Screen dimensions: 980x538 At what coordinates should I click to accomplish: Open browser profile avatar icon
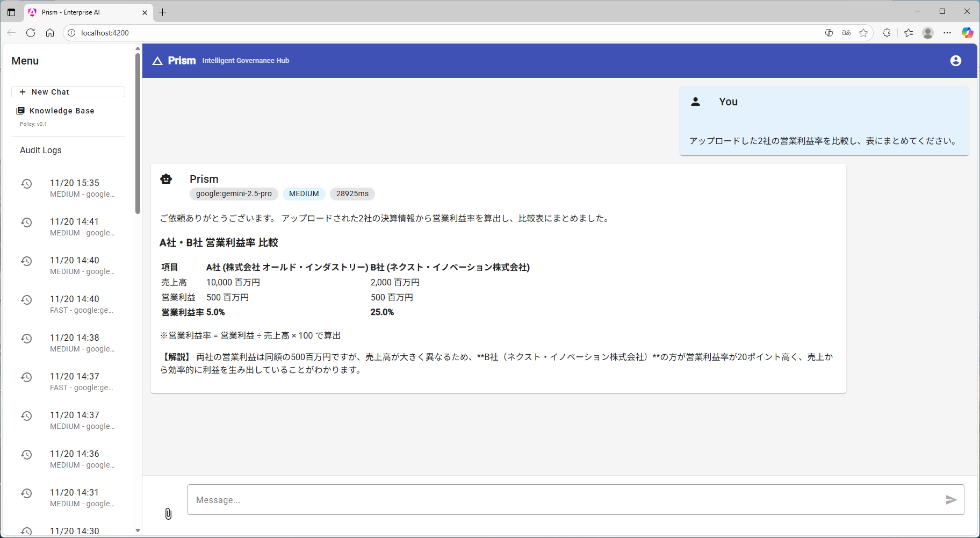[928, 33]
